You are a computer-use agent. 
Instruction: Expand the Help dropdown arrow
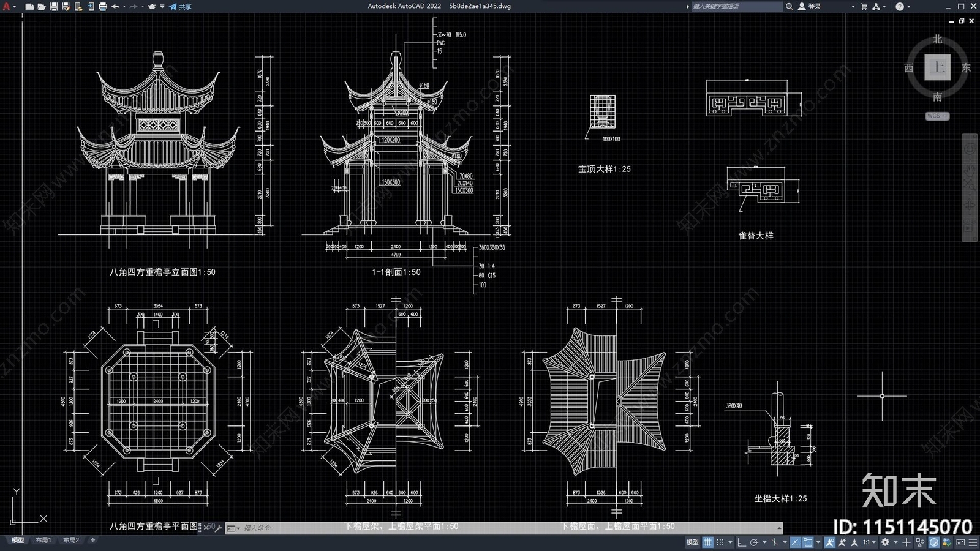(x=908, y=7)
